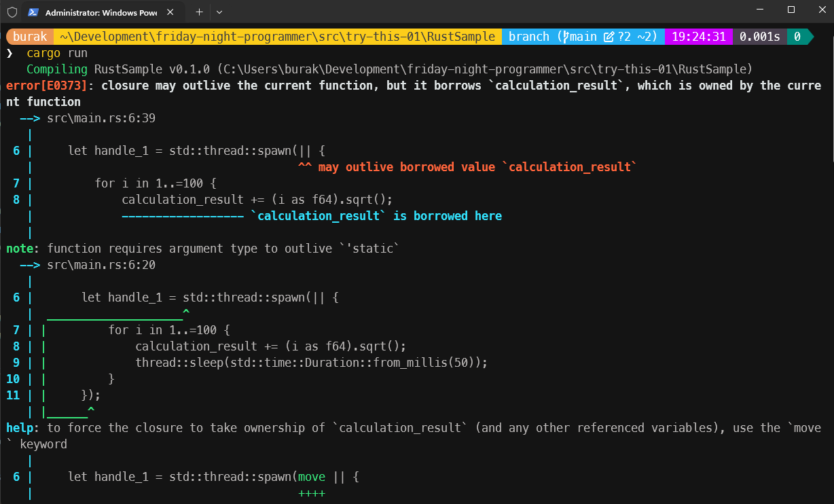
Task: Click the magenta 19:24:31 time segment
Action: click(x=699, y=37)
